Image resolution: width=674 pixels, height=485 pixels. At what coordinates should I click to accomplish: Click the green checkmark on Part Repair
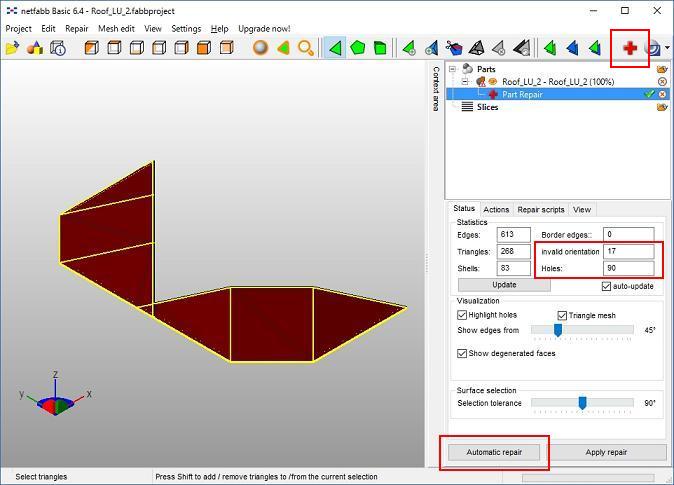point(649,94)
